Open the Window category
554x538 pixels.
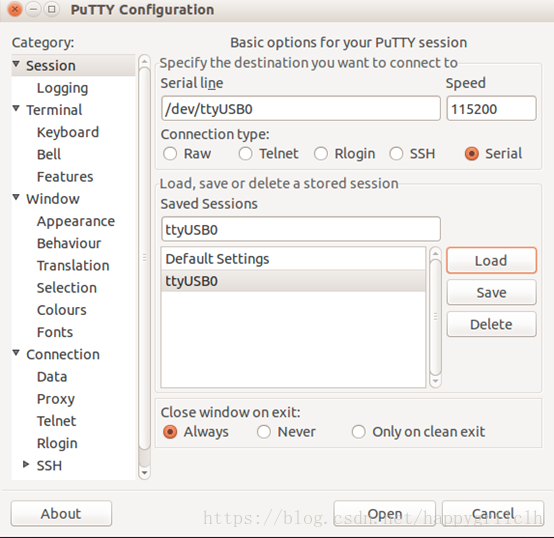click(x=53, y=199)
